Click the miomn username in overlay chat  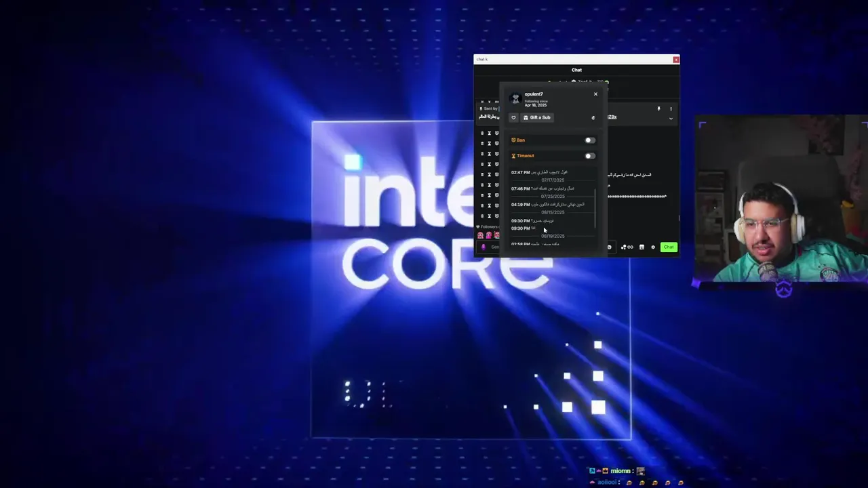pyautogui.click(x=622, y=471)
